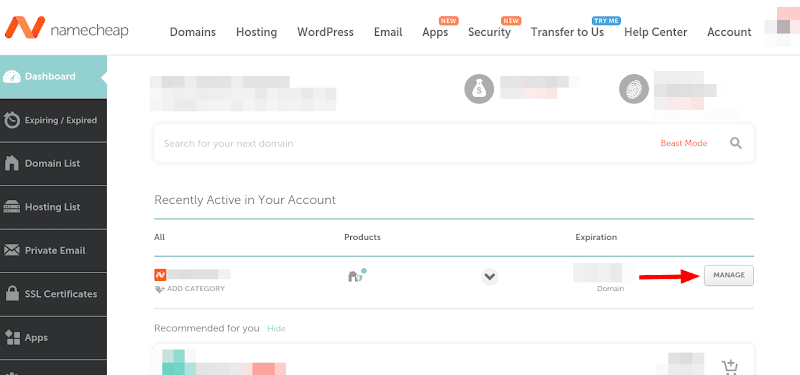Viewport: 800px width, 375px height.
Task: Open Private Email in sidebar
Action: coord(53,251)
